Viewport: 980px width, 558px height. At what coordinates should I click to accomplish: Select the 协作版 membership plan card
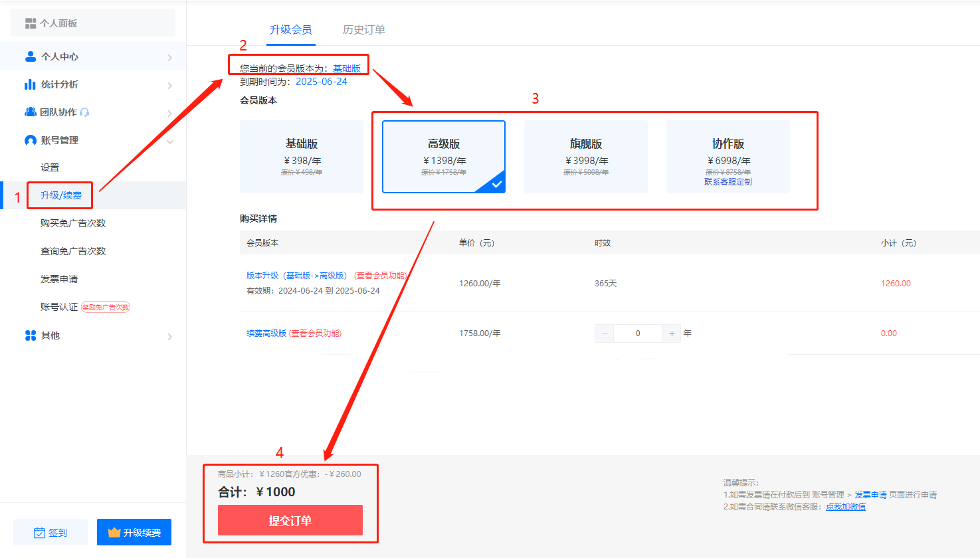coord(728,157)
